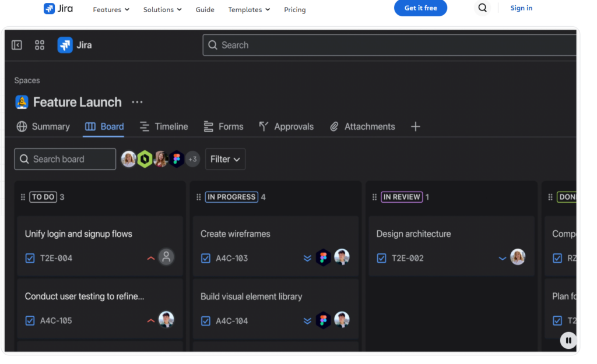
Task: Click the unassigned avatar on T2E-004
Action: 166,257
